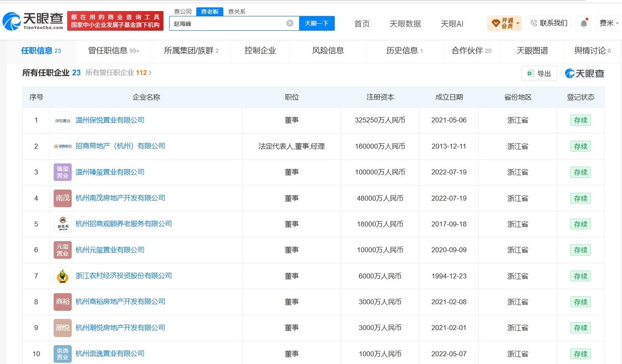
Task: Click 法定代表人,董事,经理 position cell
Action: pyautogui.click(x=292, y=146)
